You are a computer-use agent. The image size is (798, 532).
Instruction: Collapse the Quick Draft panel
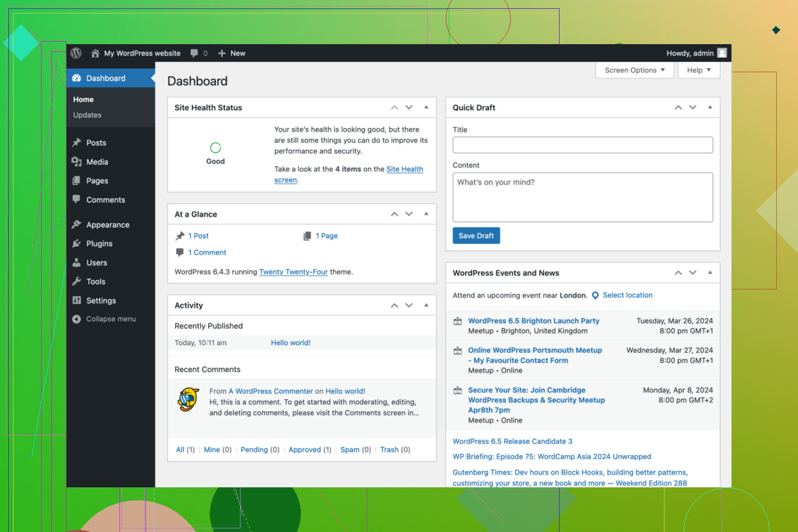click(x=710, y=108)
